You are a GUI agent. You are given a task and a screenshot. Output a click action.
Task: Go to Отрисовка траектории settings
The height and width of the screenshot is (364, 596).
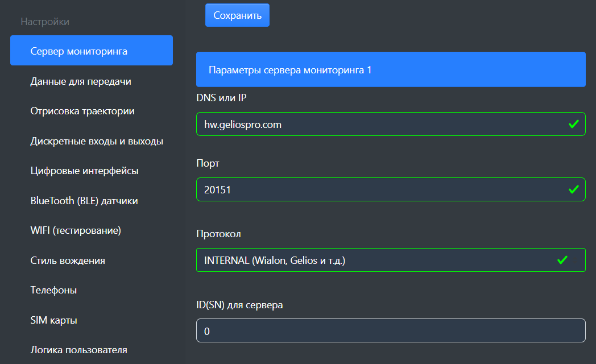pyautogui.click(x=82, y=111)
